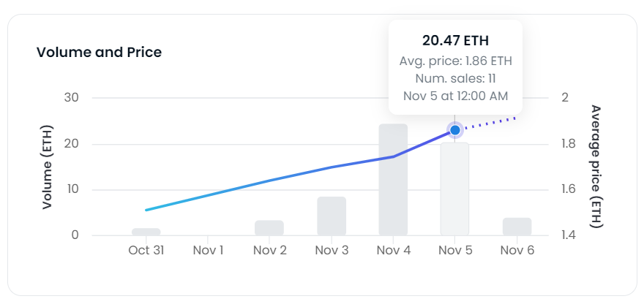Click the Nov 6 volume bar
The height and width of the screenshot is (307, 644).
[x=517, y=227]
